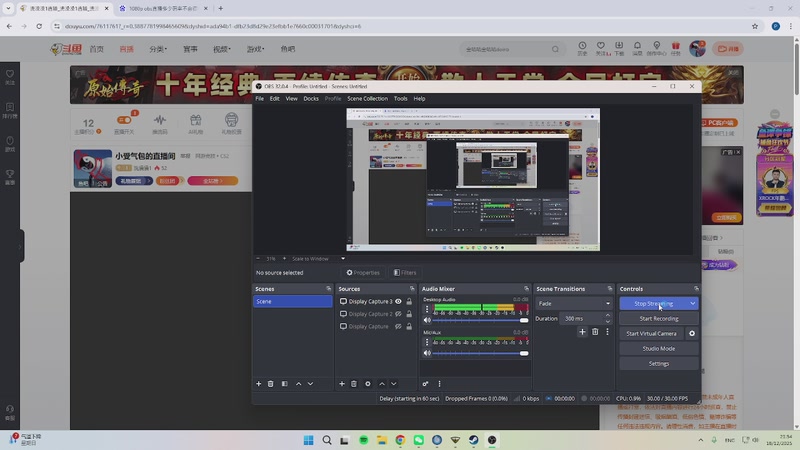Open the OBS Docks menu
The height and width of the screenshot is (450, 800).
point(311,98)
